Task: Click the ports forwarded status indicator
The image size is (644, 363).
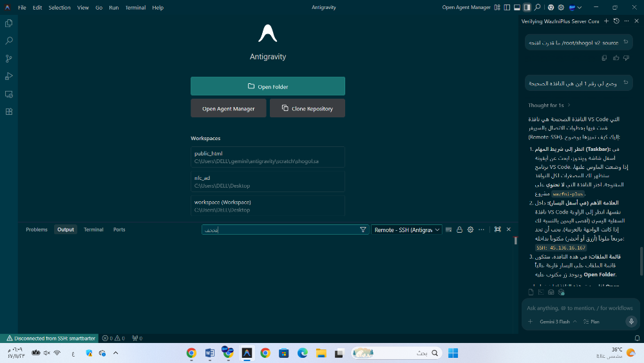Action: pyautogui.click(x=137, y=338)
